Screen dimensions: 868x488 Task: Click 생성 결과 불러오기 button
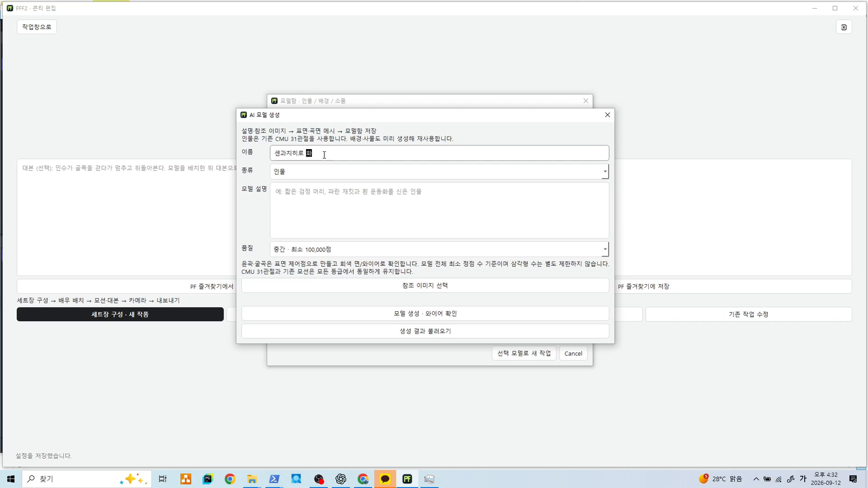(425, 331)
